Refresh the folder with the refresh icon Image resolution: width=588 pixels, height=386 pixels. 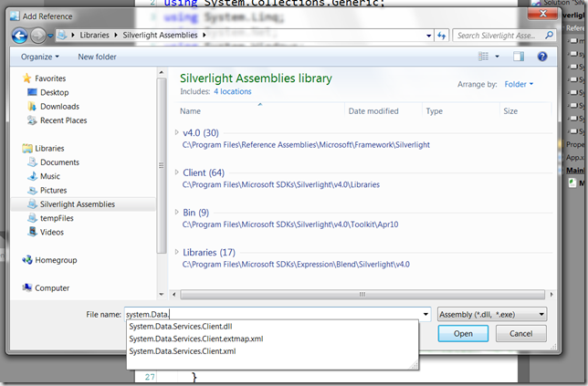441,36
